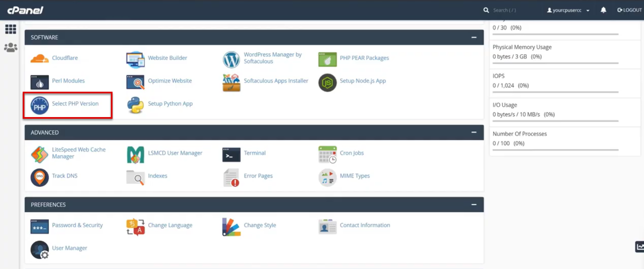This screenshot has width=644, height=269.
Task: Launch the Terminal icon
Action: click(x=231, y=155)
